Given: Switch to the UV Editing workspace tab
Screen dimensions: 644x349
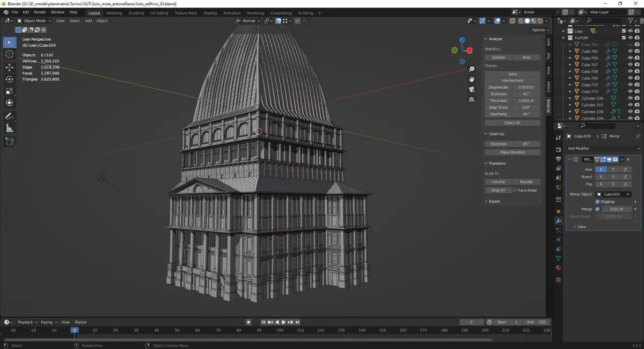Looking at the screenshot, I should tap(159, 13).
